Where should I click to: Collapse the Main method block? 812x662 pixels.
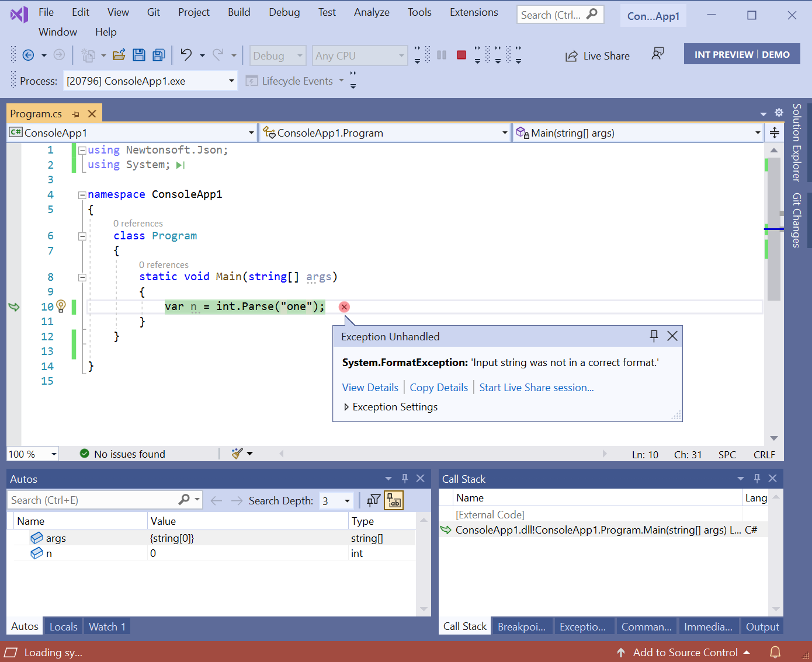(82, 277)
